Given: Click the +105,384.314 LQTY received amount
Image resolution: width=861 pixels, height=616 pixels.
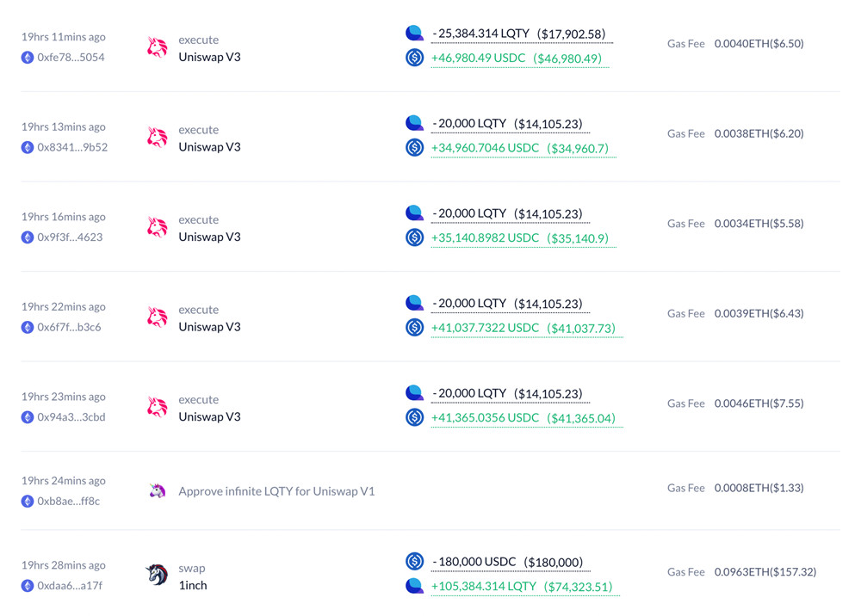Looking at the screenshot, I should pos(484,586).
